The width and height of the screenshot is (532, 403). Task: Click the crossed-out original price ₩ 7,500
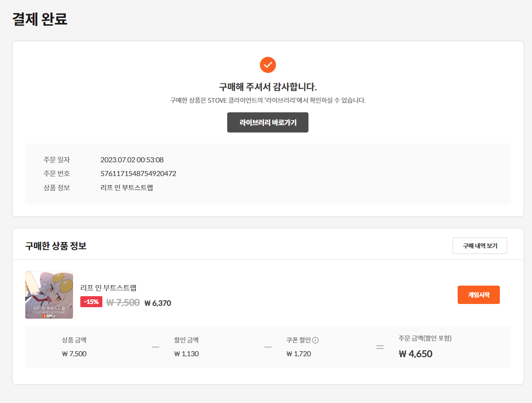pyautogui.click(x=123, y=303)
